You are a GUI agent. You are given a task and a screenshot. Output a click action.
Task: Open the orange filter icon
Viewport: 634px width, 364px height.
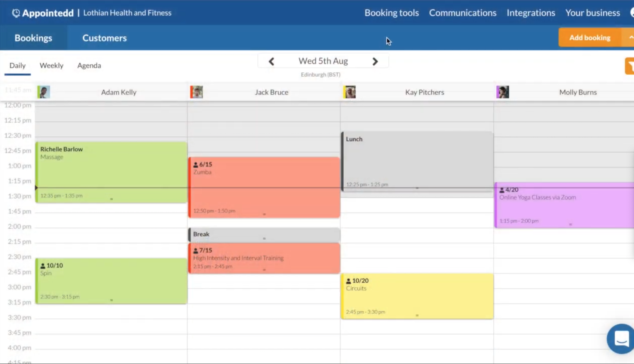coord(629,66)
